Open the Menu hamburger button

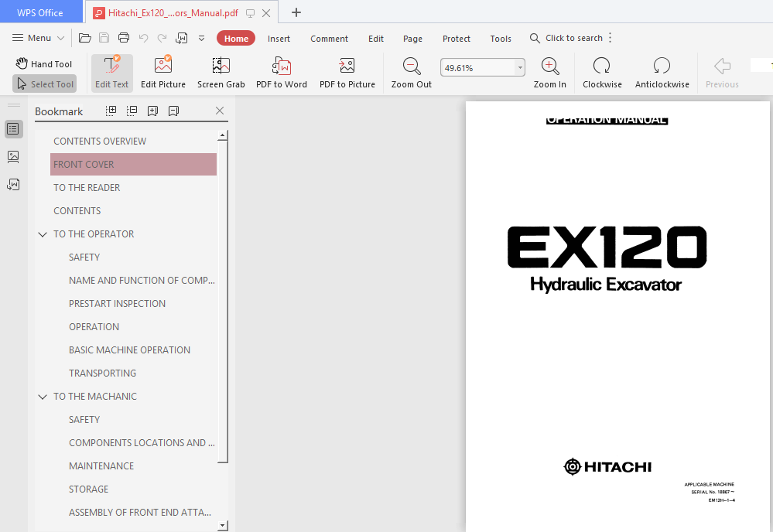point(38,38)
